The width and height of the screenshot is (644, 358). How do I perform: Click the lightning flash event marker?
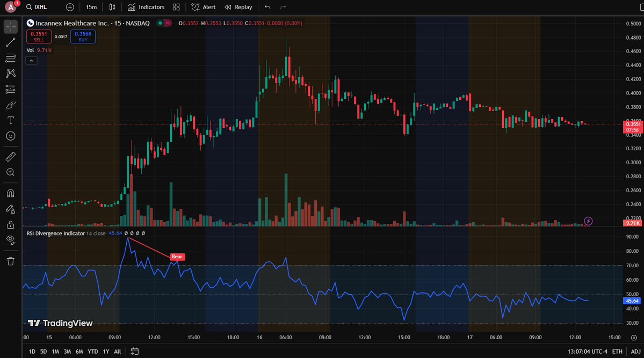click(588, 221)
